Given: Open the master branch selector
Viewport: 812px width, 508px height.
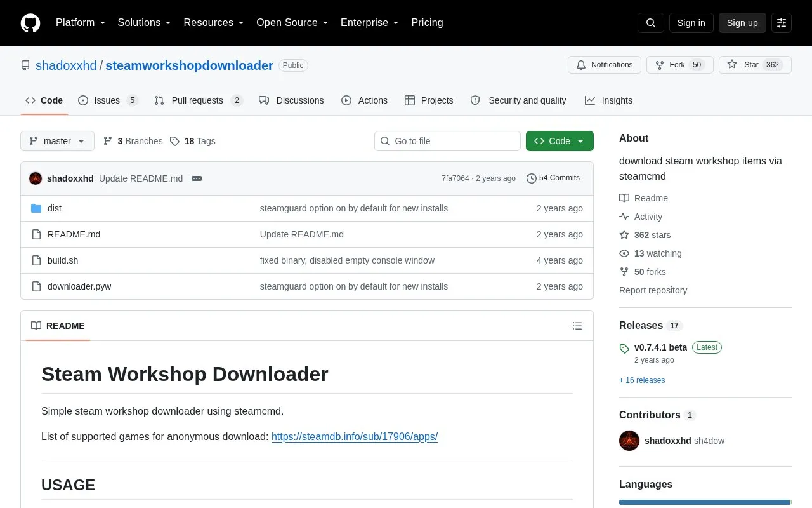Looking at the screenshot, I should pos(57,141).
